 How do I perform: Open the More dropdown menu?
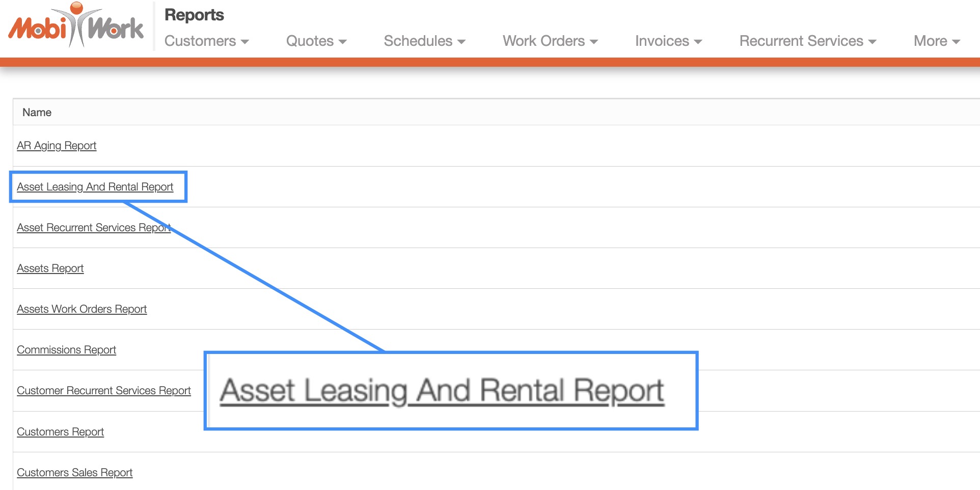(x=936, y=41)
